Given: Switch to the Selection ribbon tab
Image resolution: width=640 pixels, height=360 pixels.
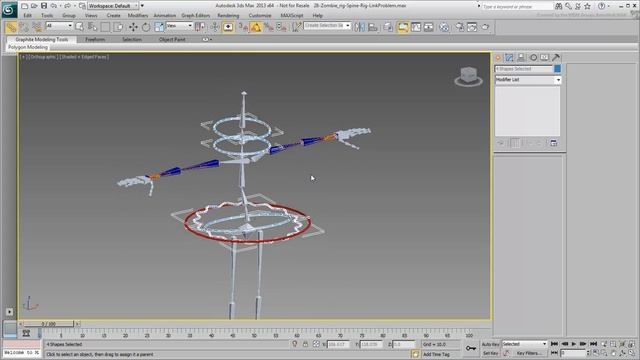Looking at the screenshot, I should click(132, 40).
